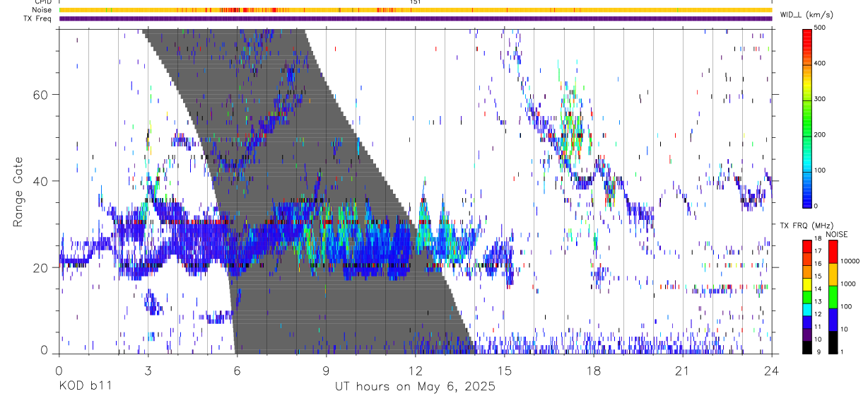Select the 200 tick on width colorbar
Viewport: 868px width, 401px height.
(x=821, y=134)
